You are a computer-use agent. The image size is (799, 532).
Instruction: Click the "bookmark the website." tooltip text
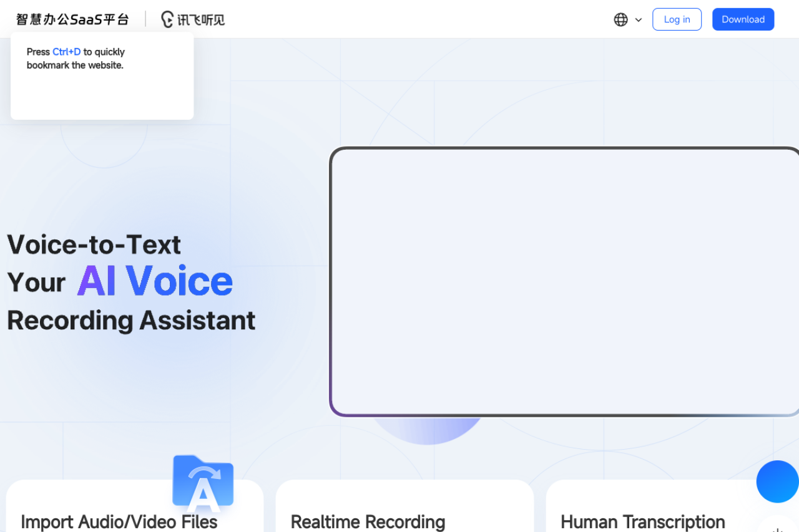[x=75, y=65]
